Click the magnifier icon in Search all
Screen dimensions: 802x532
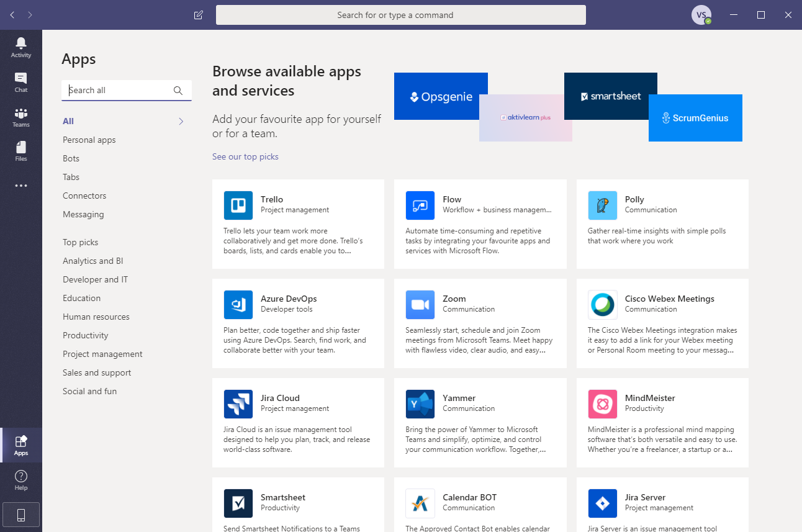178,91
